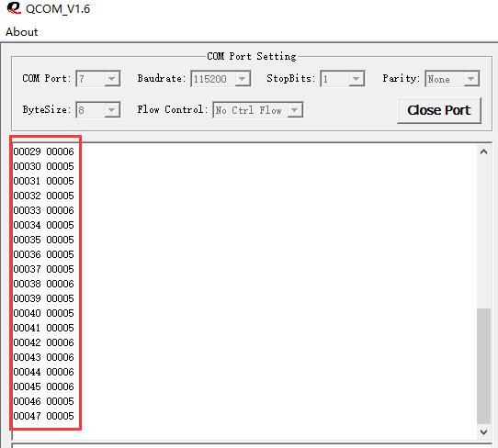This screenshot has width=498, height=448.
Task: Open the About menu
Action: [x=22, y=32]
